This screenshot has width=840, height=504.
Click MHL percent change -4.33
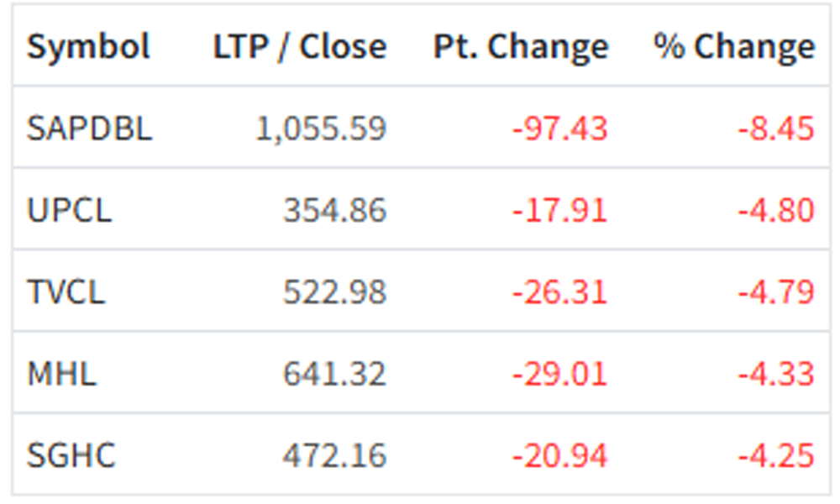click(x=776, y=374)
